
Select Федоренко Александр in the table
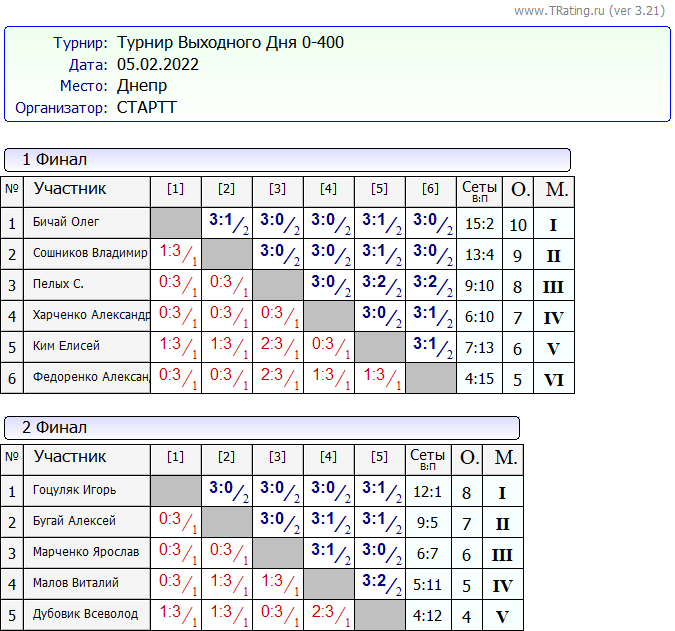click(x=91, y=378)
